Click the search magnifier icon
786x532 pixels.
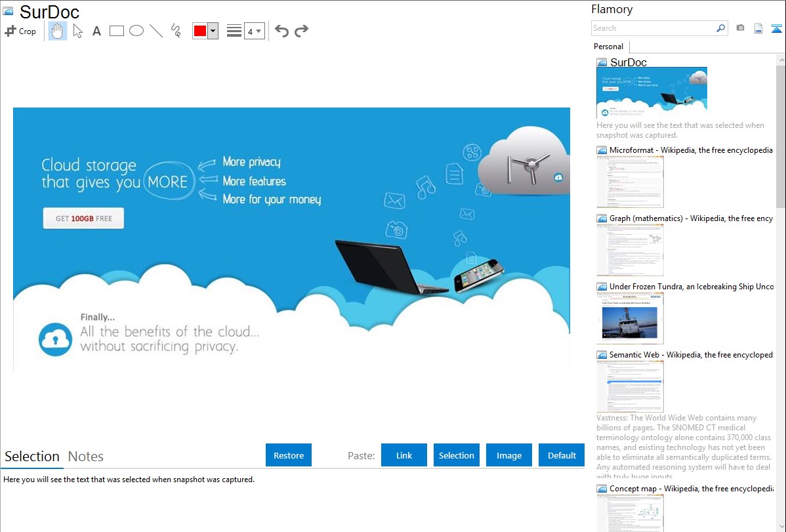720,28
